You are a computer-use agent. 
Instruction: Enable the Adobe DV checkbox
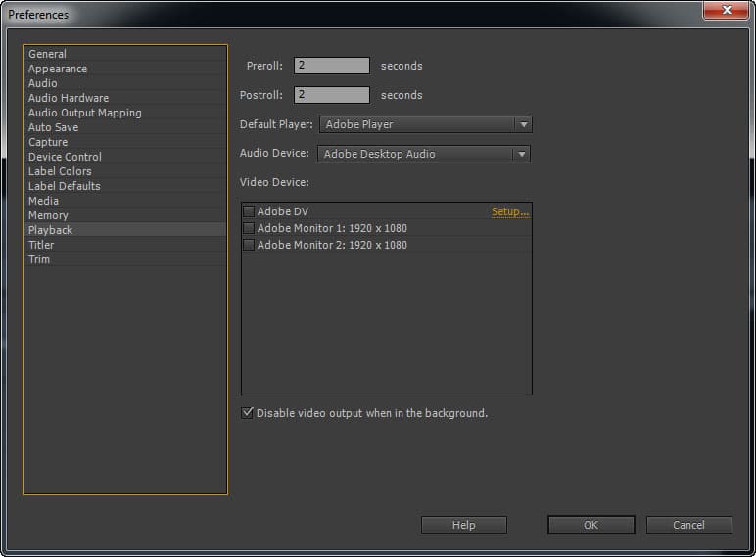(249, 211)
